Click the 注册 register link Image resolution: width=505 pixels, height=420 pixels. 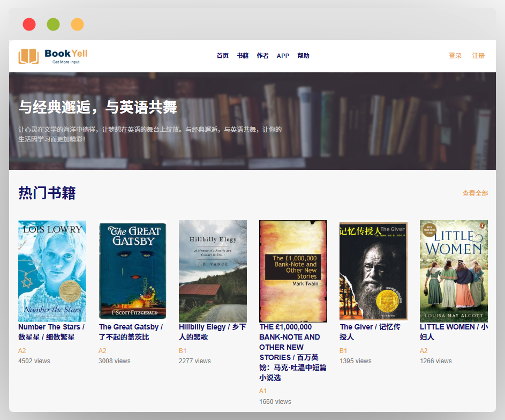(x=479, y=56)
